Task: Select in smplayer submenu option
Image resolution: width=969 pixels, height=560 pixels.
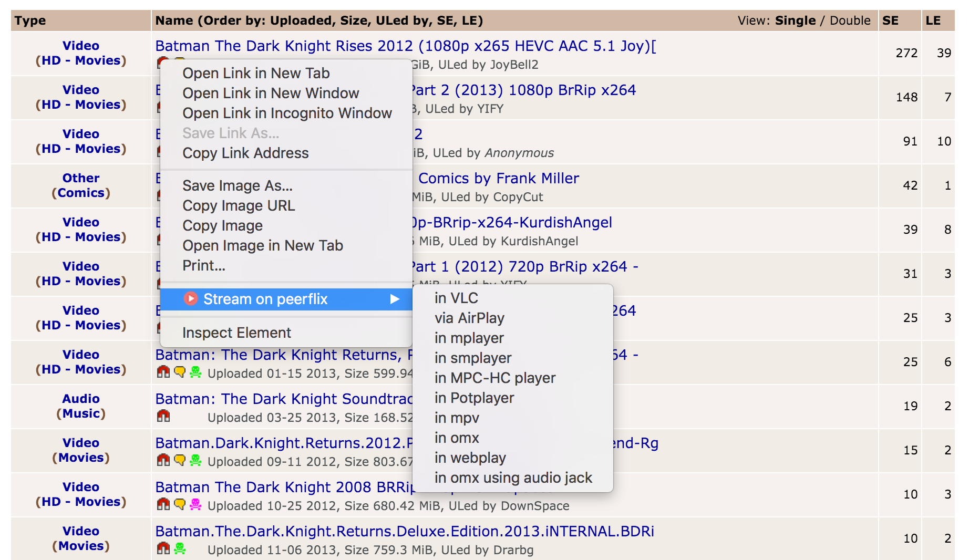Action: coord(513,358)
